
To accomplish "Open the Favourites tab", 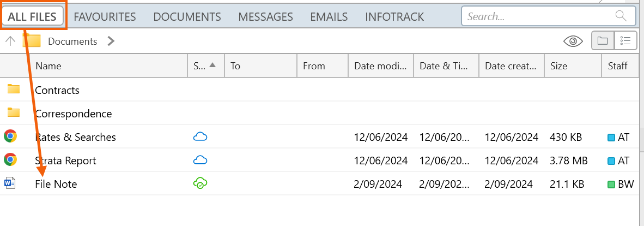I will [x=105, y=16].
